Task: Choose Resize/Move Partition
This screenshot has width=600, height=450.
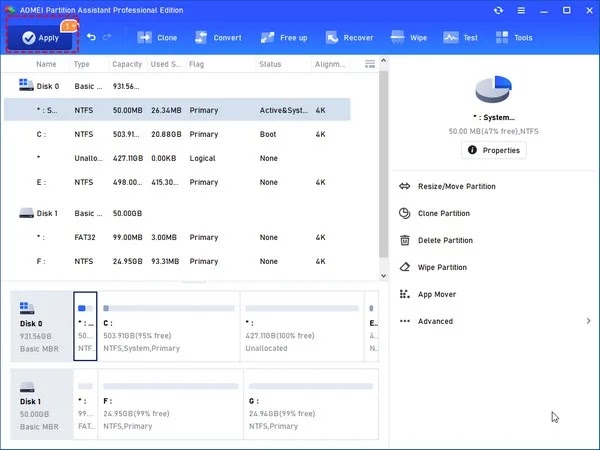Action: [x=457, y=186]
